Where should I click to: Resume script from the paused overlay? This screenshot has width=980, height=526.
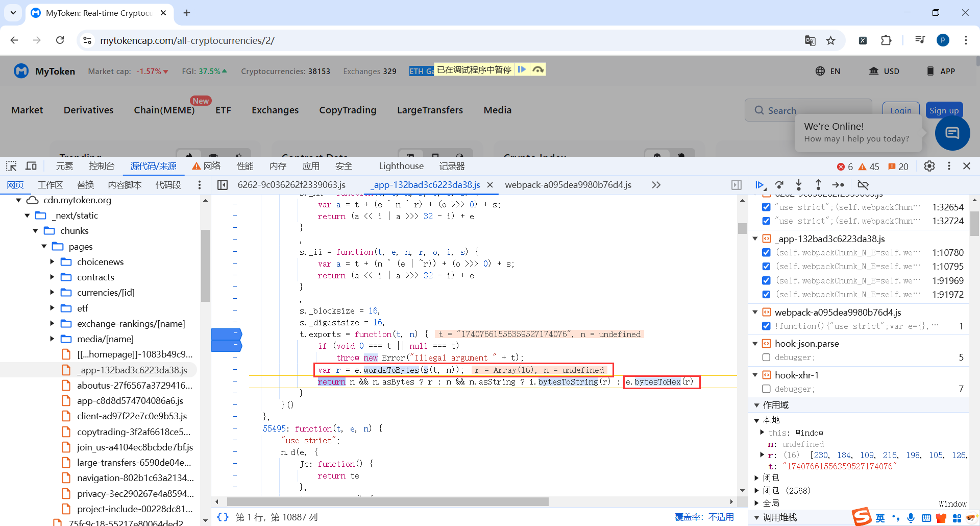click(522, 69)
